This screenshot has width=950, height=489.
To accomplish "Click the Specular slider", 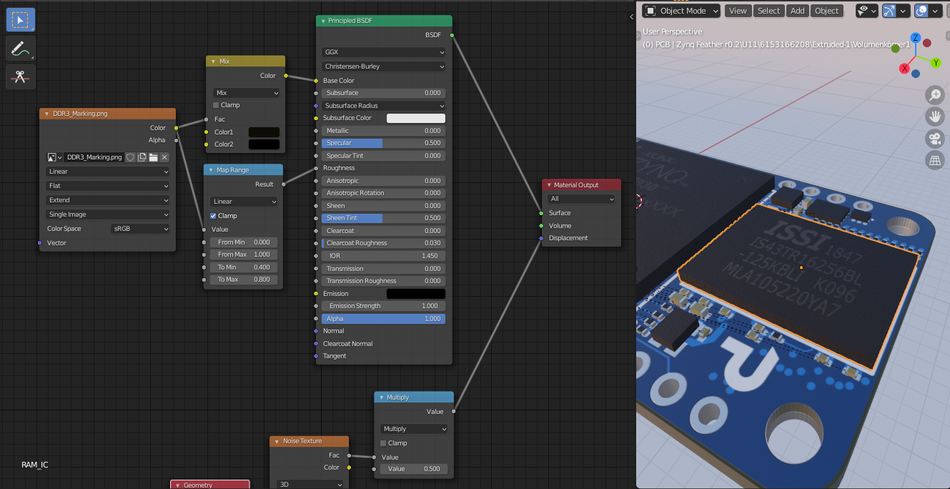I will tap(384, 143).
